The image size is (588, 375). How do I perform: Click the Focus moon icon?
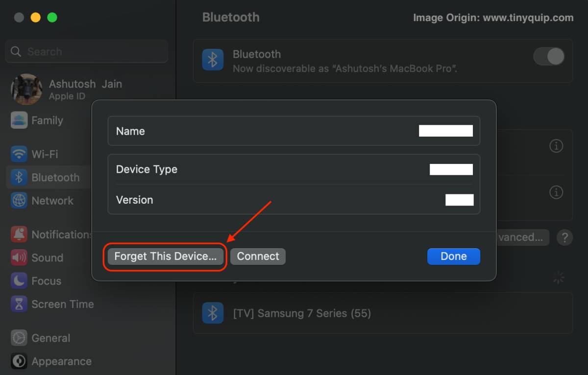tap(19, 281)
